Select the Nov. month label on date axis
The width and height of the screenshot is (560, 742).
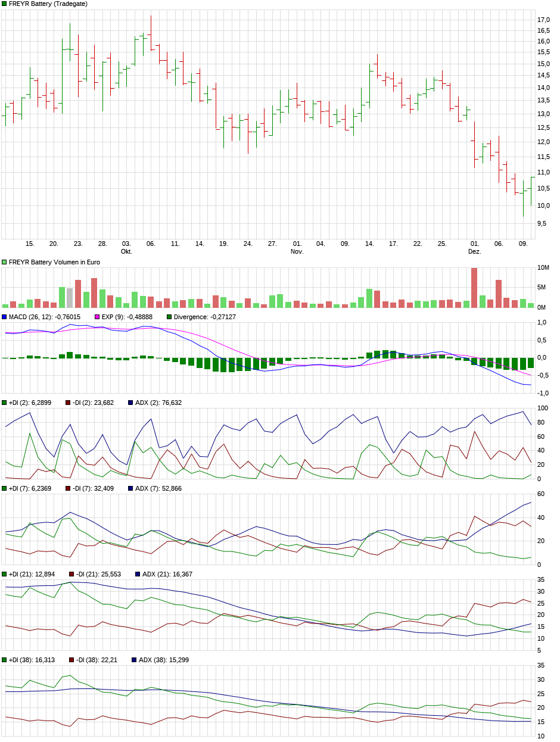pyautogui.click(x=297, y=252)
